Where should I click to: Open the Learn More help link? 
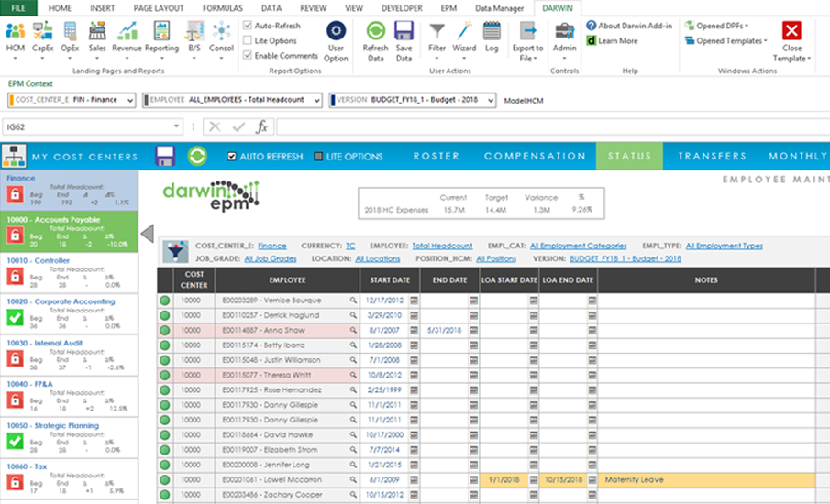coord(612,40)
